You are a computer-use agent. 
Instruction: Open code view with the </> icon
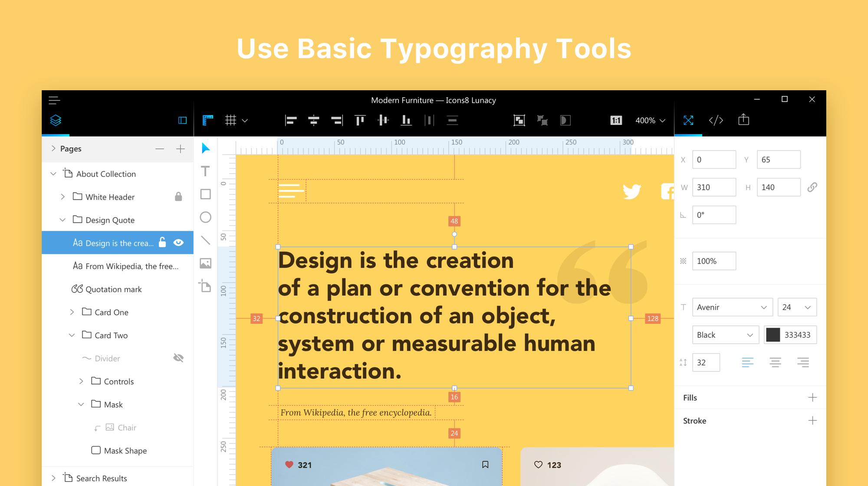pyautogui.click(x=716, y=120)
